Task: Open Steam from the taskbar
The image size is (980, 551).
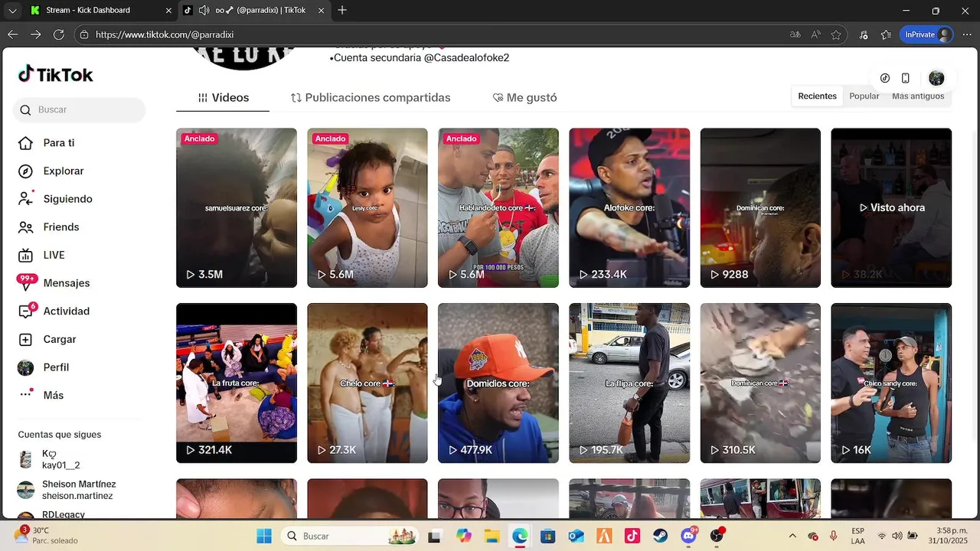Action: click(660, 536)
